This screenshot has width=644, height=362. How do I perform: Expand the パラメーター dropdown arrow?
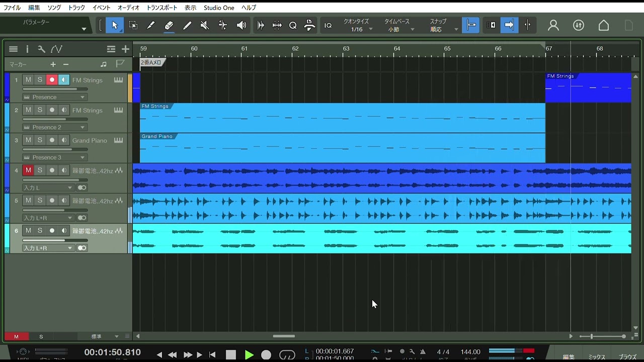coord(84,29)
